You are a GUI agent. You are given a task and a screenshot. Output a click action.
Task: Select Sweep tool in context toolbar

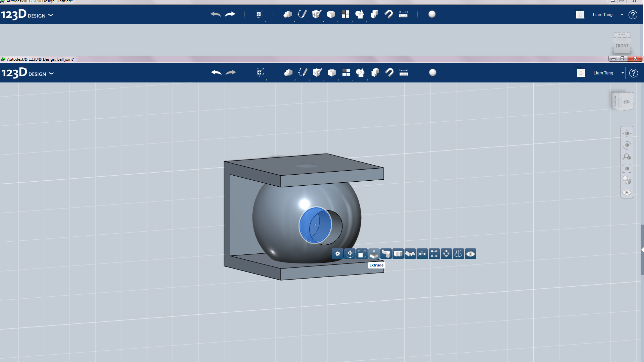click(x=386, y=254)
